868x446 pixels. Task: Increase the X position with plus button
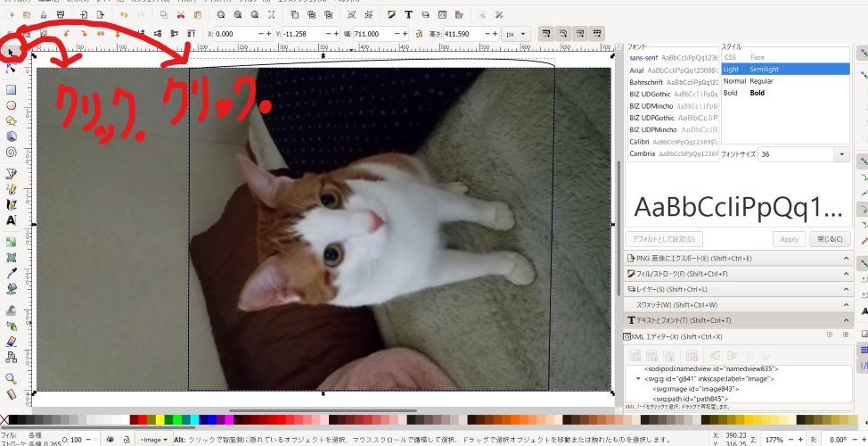268,35
